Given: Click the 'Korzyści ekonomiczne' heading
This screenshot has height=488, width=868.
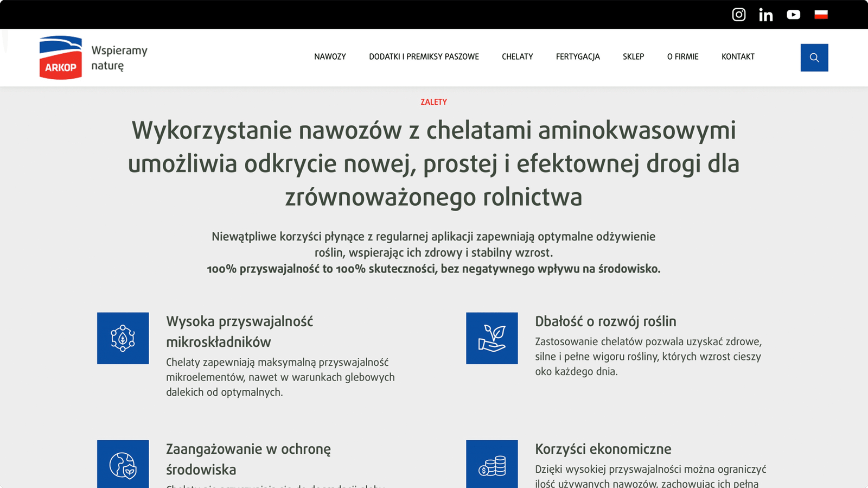Looking at the screenshot, I should pyautogui.click(x=603, y=449).
